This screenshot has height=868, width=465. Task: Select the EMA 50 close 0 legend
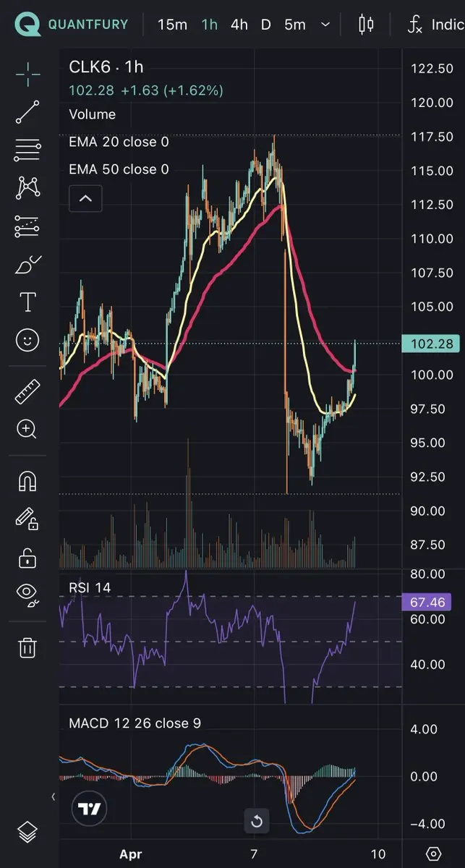click(x=119, y=169)
